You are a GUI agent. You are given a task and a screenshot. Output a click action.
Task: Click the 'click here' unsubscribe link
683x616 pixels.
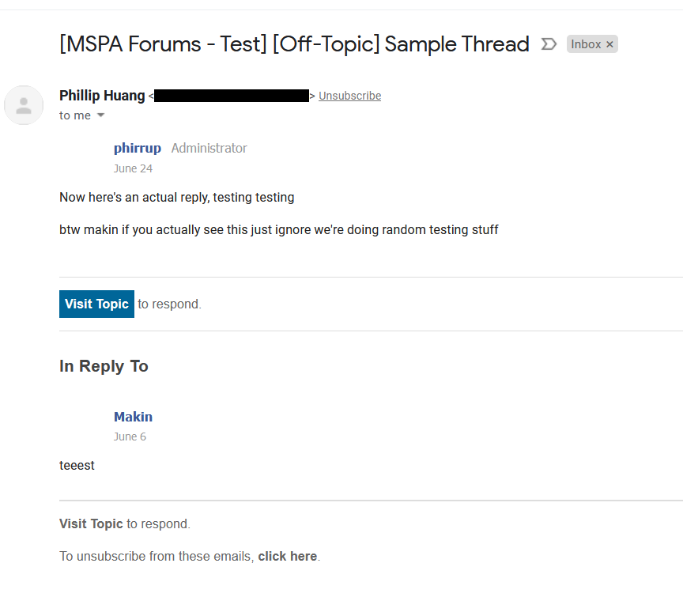pos(287,556)
